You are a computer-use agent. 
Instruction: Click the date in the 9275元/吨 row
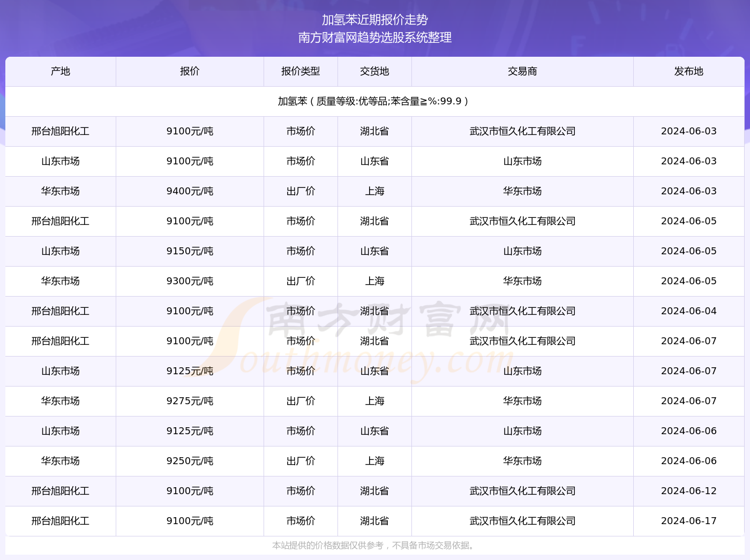pos(689,401)
